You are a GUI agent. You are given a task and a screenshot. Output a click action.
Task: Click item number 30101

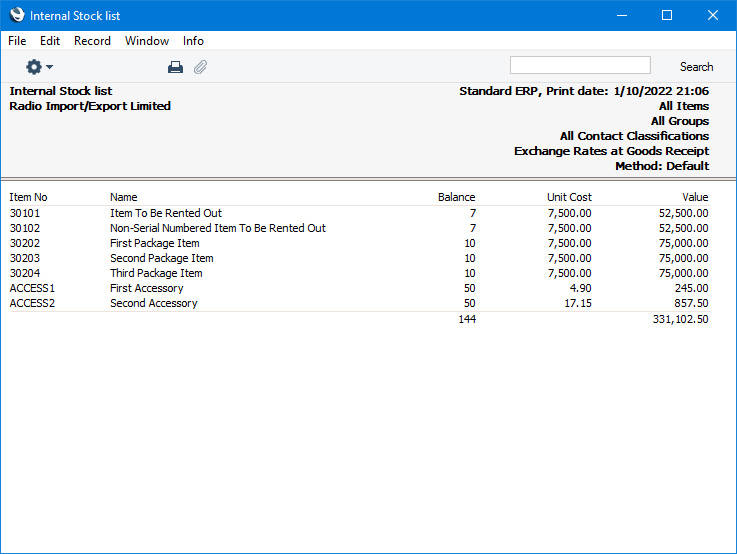[25, 213]
